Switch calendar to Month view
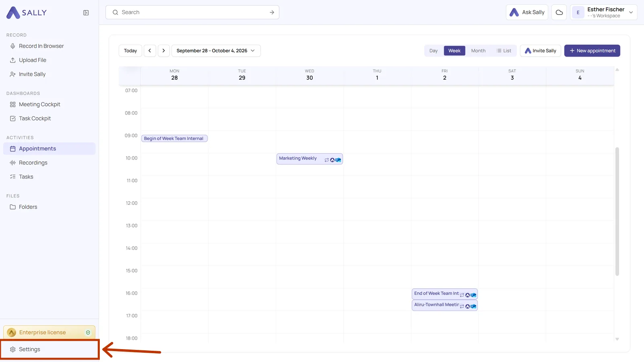The height and width of the screenshot is (362, 644). tap(478, 51)
